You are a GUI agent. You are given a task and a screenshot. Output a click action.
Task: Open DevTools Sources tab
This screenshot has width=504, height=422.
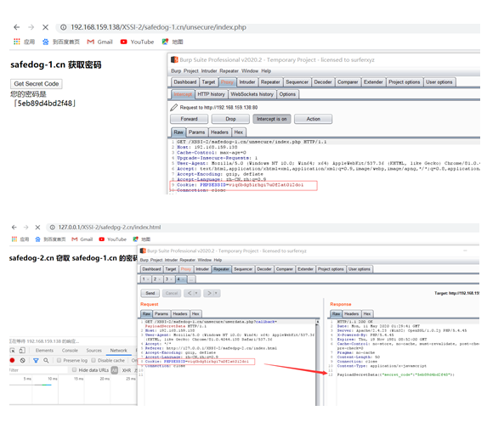(93, 351)
